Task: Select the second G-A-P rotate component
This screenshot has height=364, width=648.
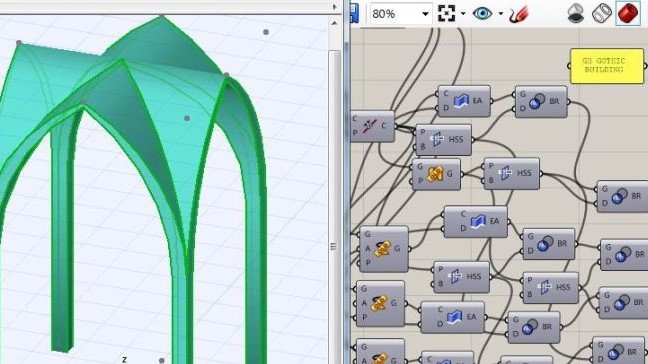Action: pos(380,304)
